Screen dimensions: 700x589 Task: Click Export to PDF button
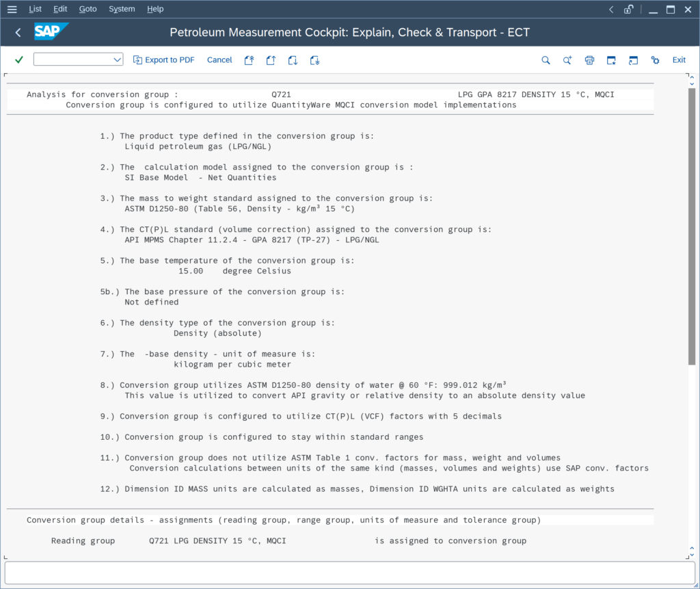164,60
